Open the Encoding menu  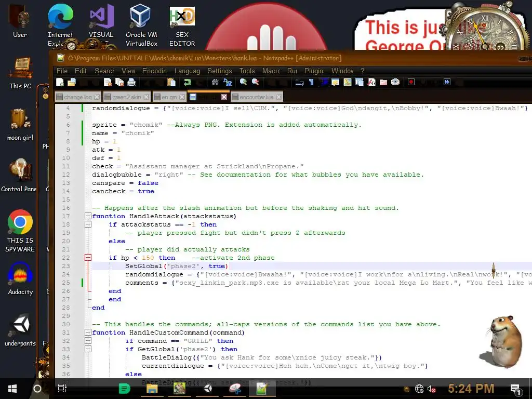point(154,71)
